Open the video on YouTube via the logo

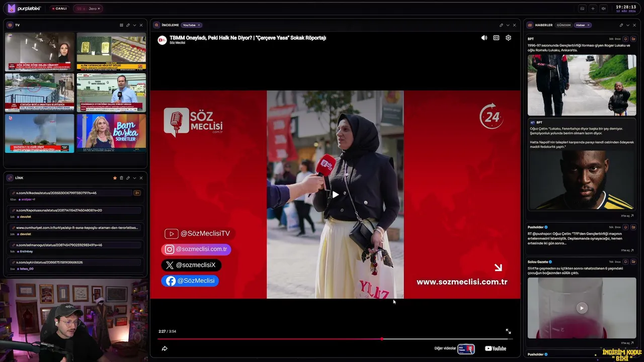pyautogui.click(x=496, y=348)
